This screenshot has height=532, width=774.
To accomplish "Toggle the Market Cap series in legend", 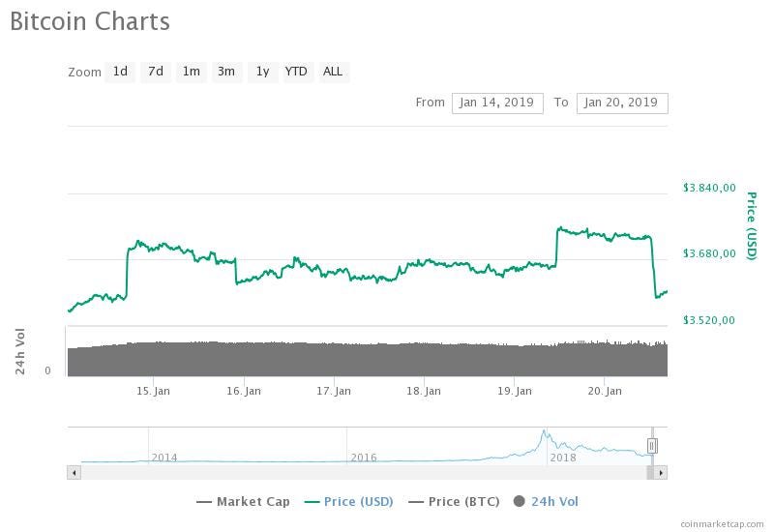I will pos(243,502).
